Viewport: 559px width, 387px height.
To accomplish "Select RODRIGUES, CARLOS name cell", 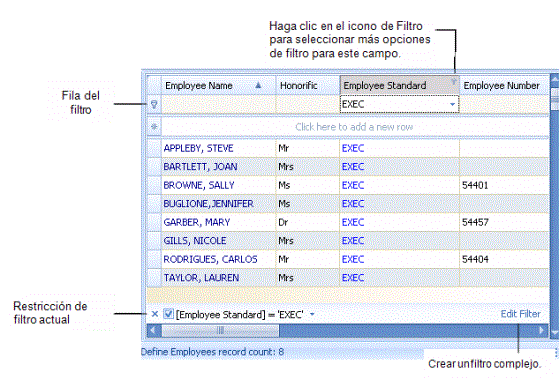I will (219, 259).
